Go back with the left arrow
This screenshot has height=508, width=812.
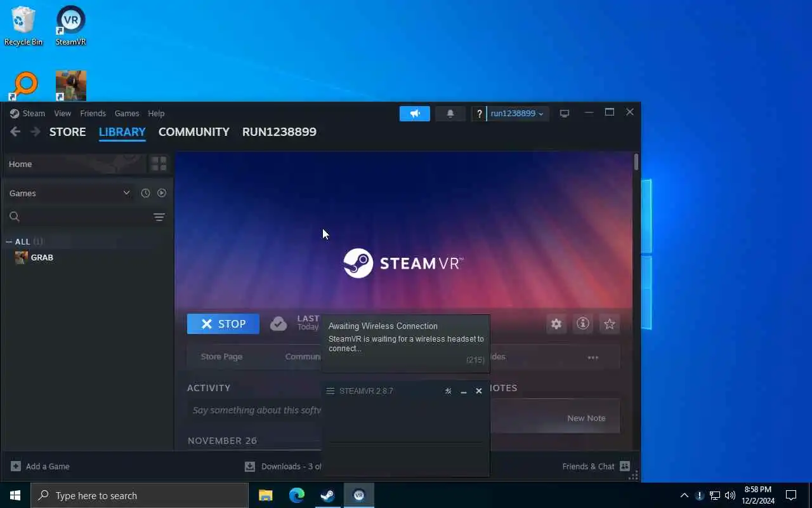point(15,131)
